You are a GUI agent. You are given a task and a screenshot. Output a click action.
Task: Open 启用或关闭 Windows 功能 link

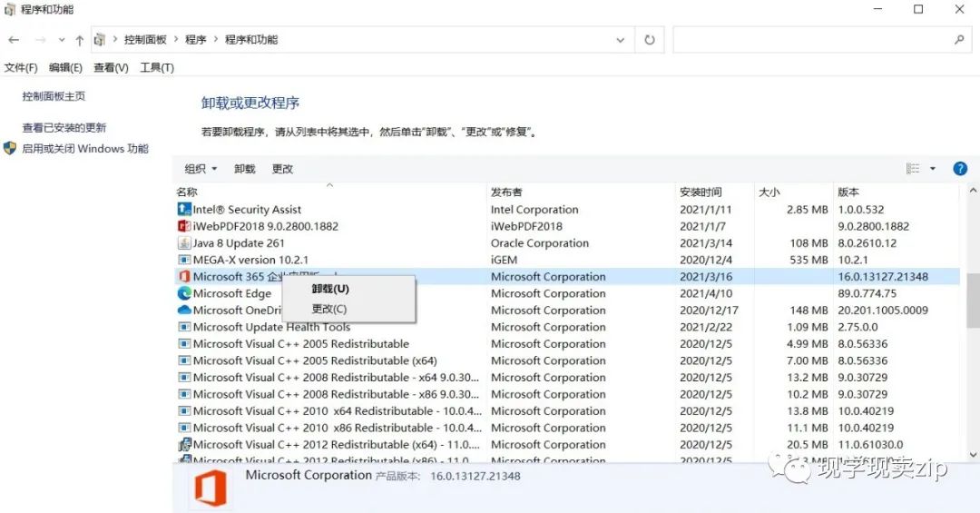coord(85,148)
